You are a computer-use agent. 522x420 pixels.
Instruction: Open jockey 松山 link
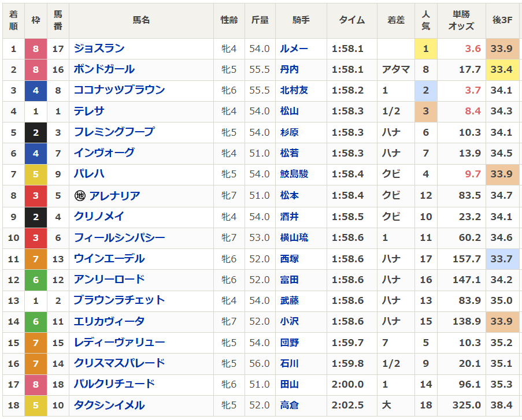[289, 111]
